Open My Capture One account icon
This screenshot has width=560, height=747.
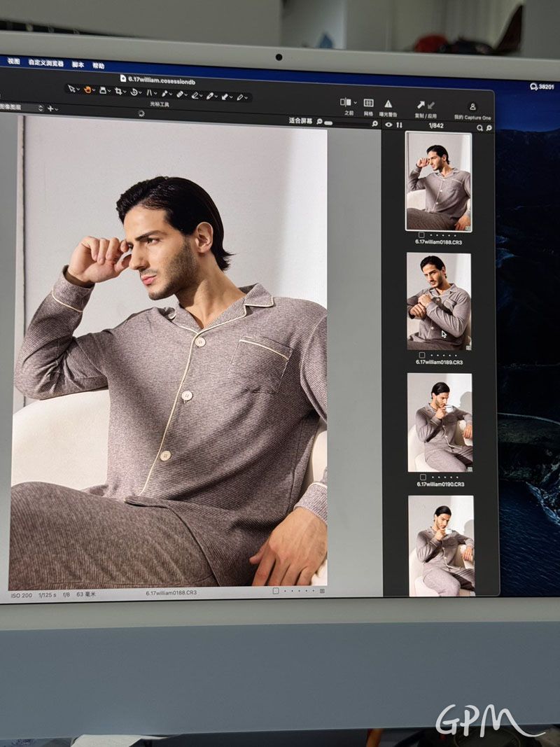[x=472, y=106]
